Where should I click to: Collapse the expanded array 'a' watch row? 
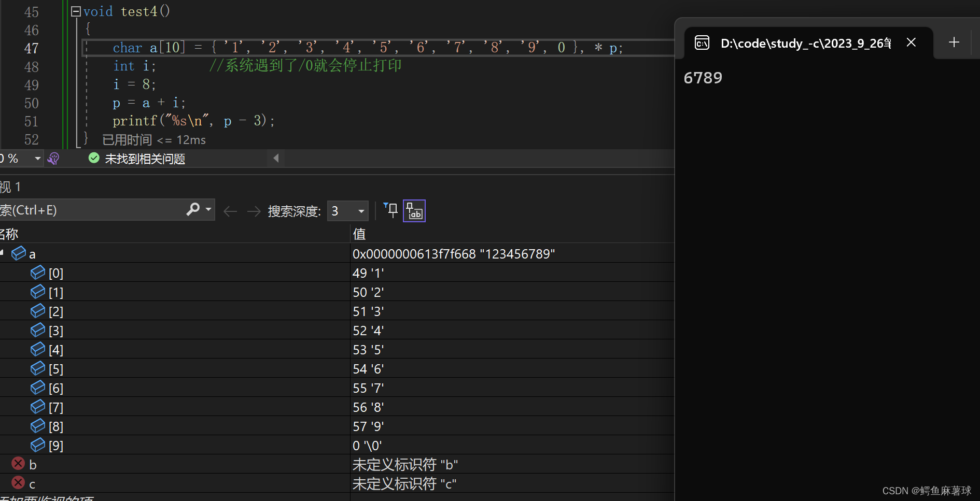coord(2,252)
